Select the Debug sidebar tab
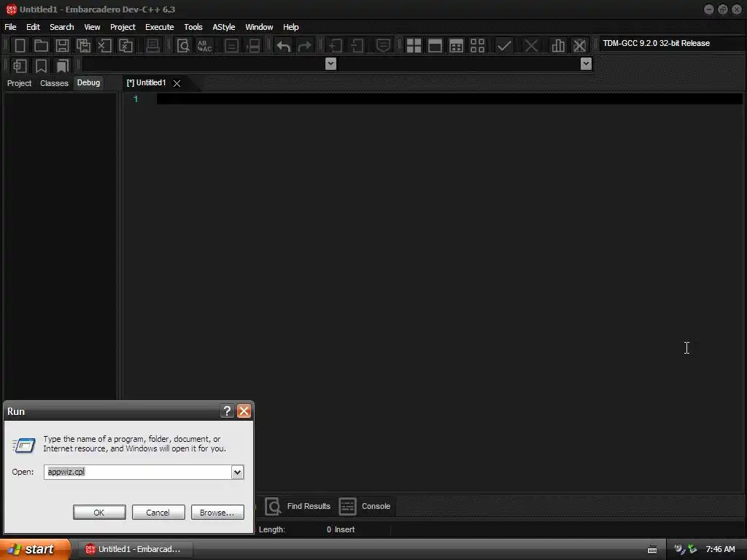 [88, 82]
